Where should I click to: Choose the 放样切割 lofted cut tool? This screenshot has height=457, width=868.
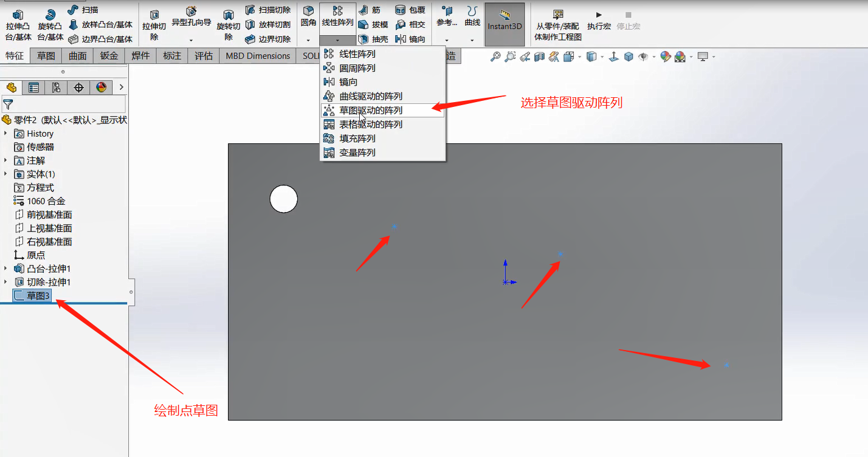[x=267, y=24]
